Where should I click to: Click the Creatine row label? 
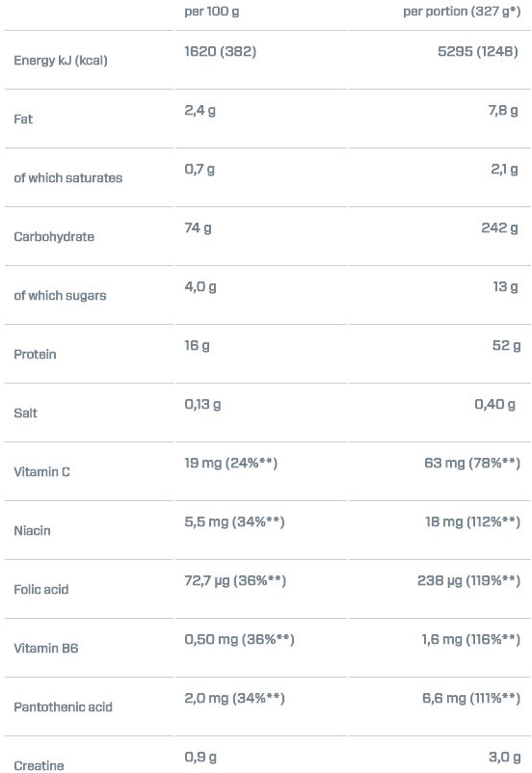(x=39, y=765)
